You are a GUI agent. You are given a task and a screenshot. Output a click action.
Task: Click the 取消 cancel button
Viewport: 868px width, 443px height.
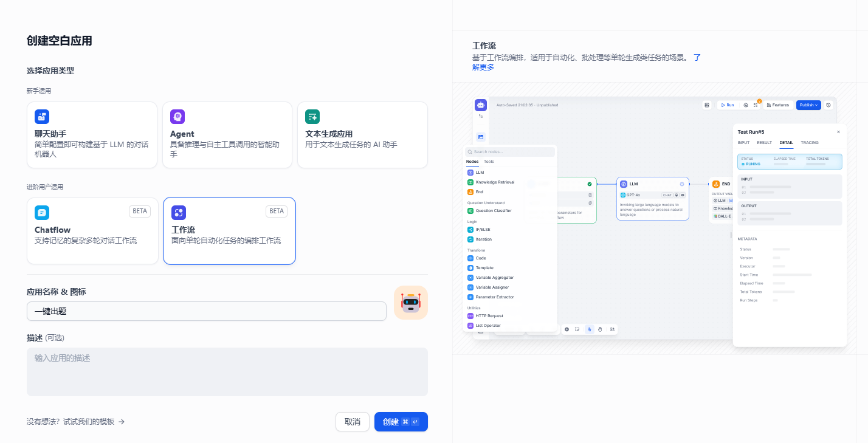pyautogui.click(x=353, y=422)
